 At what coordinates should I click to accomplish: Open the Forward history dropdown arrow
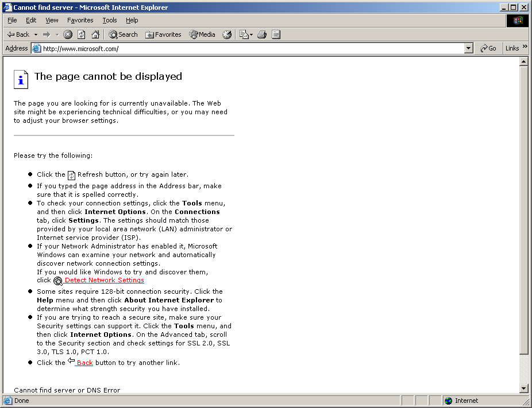pyautogui.click(x=57, y=34)
